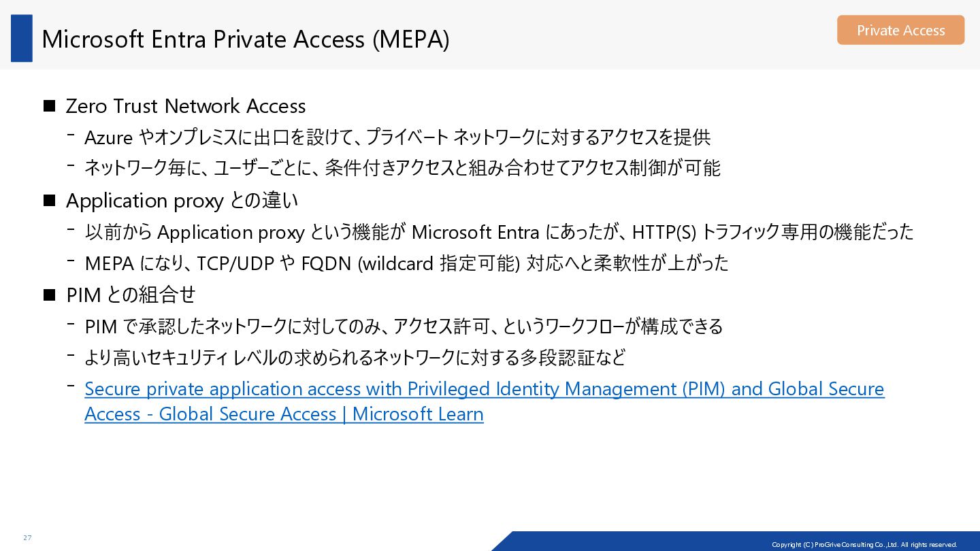Click the square bullet before Application proxy heading
The height and width of the screenshot is (551, 980).
pos(49,201)
